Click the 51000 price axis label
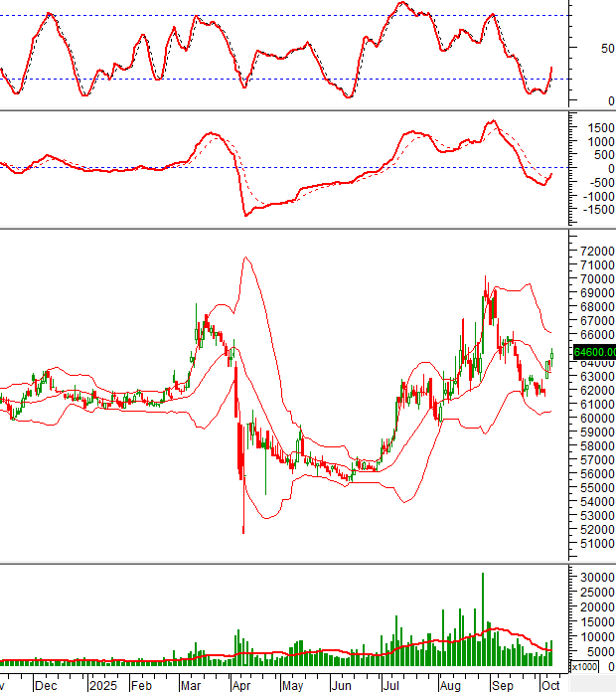The image size is (616, 692). (593, 544)
